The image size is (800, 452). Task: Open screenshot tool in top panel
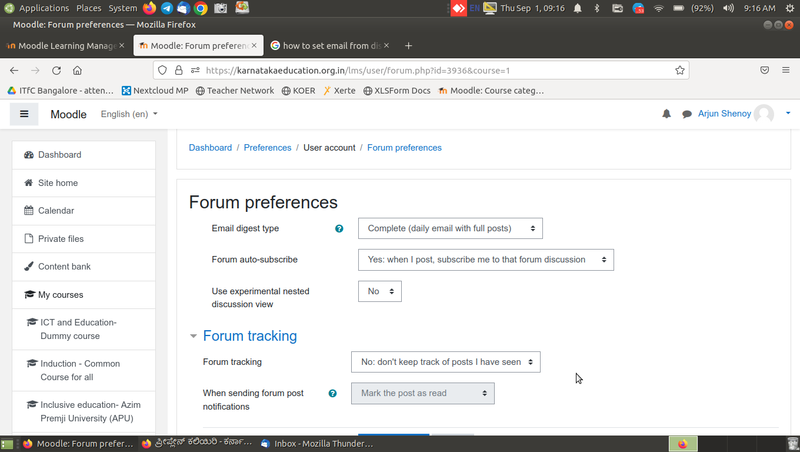tap(220, 8)
